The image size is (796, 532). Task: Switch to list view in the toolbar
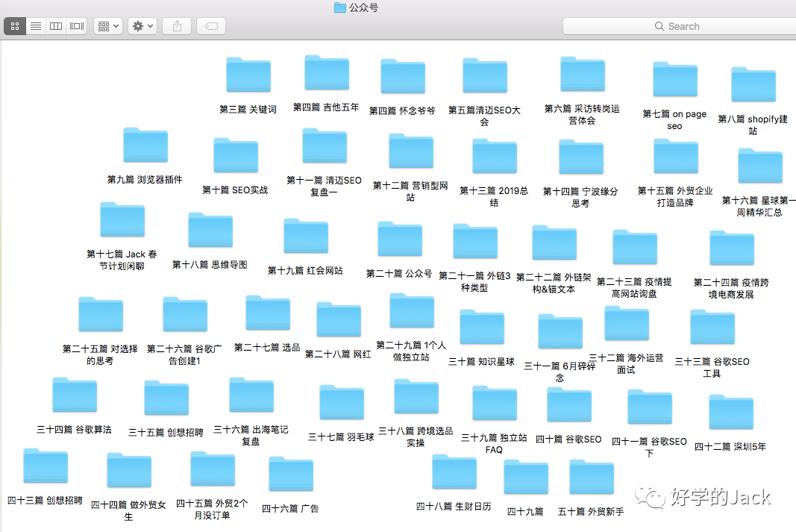tap(35, 26)
